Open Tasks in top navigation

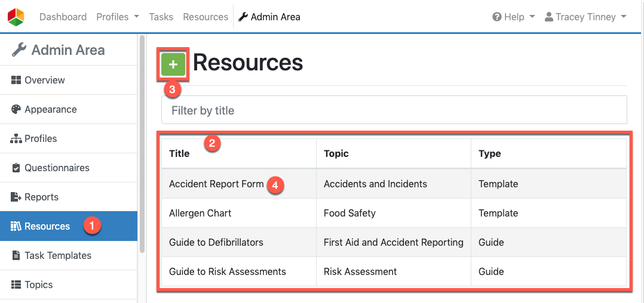(161, 17)
